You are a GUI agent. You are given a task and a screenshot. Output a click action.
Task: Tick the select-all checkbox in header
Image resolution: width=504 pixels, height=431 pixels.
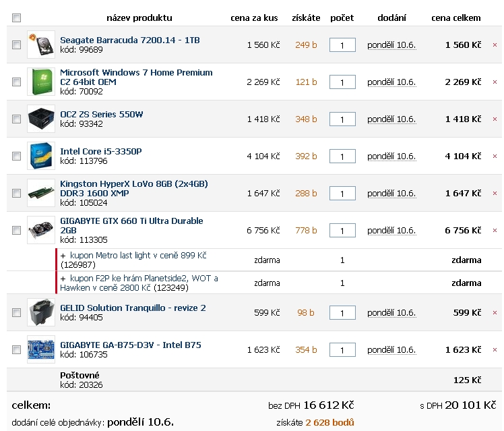pos(17,18)
